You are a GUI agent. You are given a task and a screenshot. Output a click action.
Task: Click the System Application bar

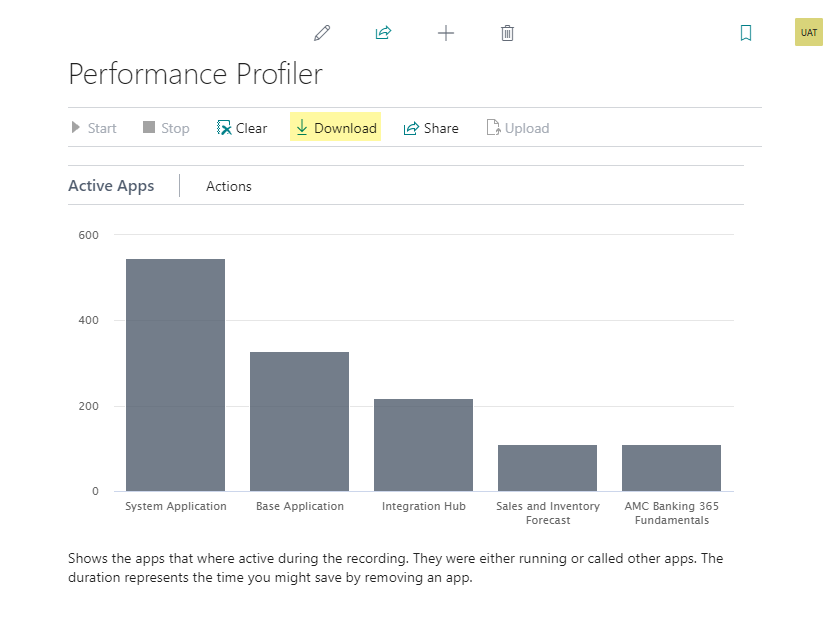tap(176, 375)
